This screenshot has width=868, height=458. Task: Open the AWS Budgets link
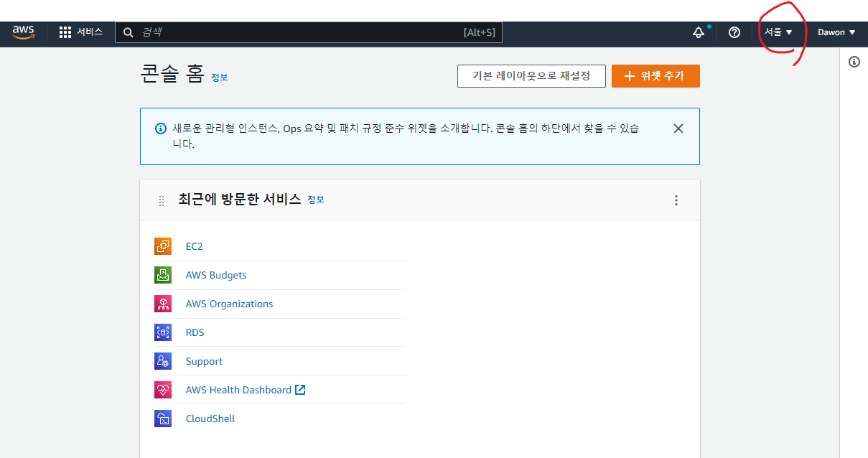216,275
